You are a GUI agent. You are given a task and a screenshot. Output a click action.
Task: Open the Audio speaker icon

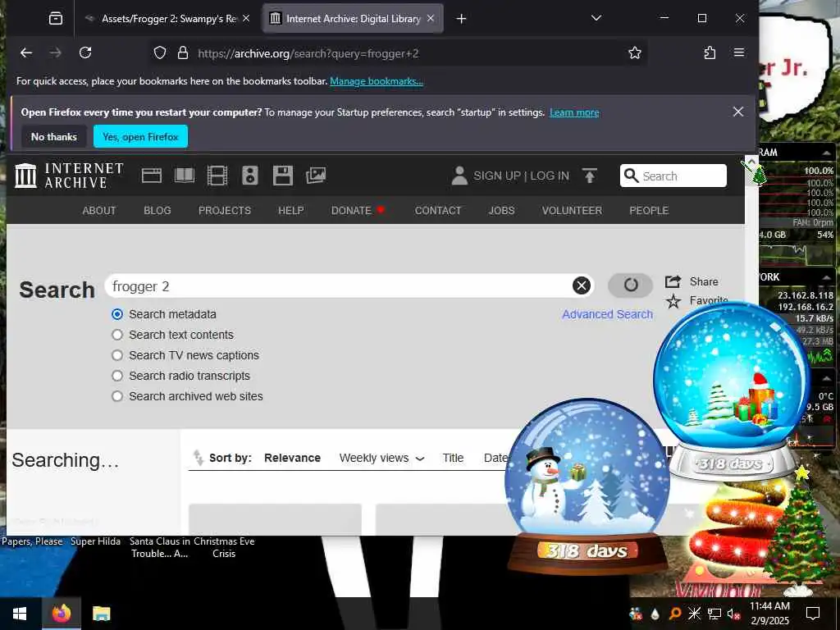click(x=249, y=176)
